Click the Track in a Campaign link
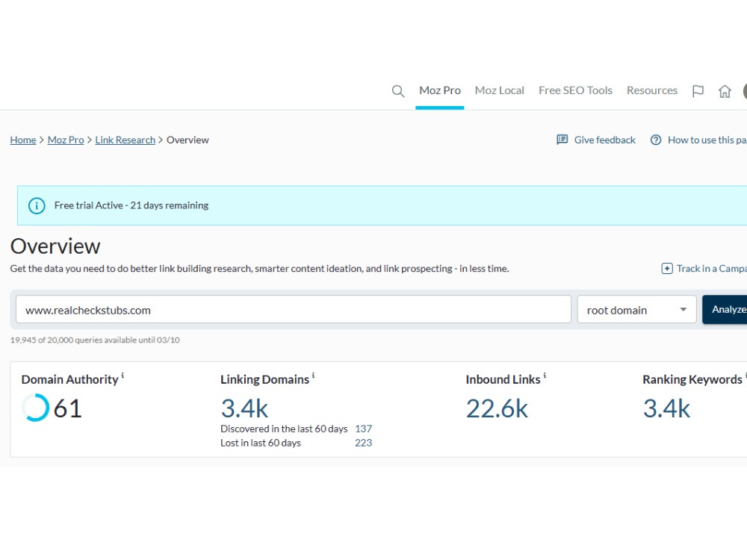 [712, 269]
